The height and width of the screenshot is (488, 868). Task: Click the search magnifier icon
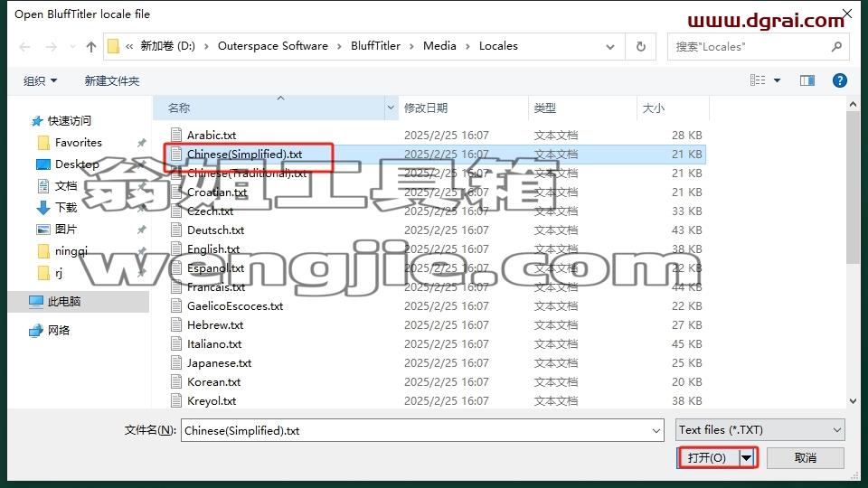pyautogui.click(x=836, y=46)
